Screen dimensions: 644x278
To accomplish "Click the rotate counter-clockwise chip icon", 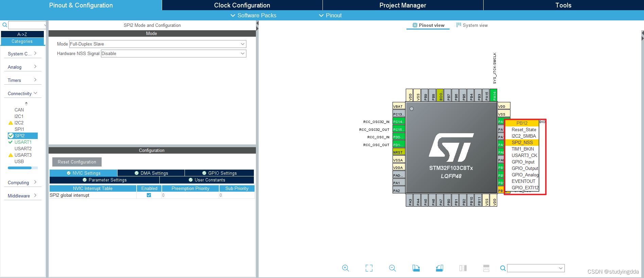I will pos(439,268).
